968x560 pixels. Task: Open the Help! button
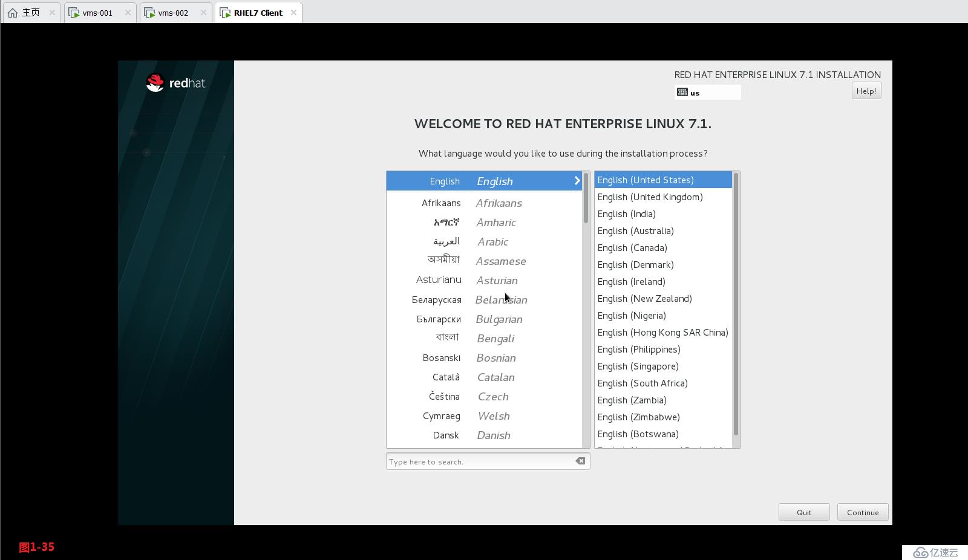tap(866, 91)
